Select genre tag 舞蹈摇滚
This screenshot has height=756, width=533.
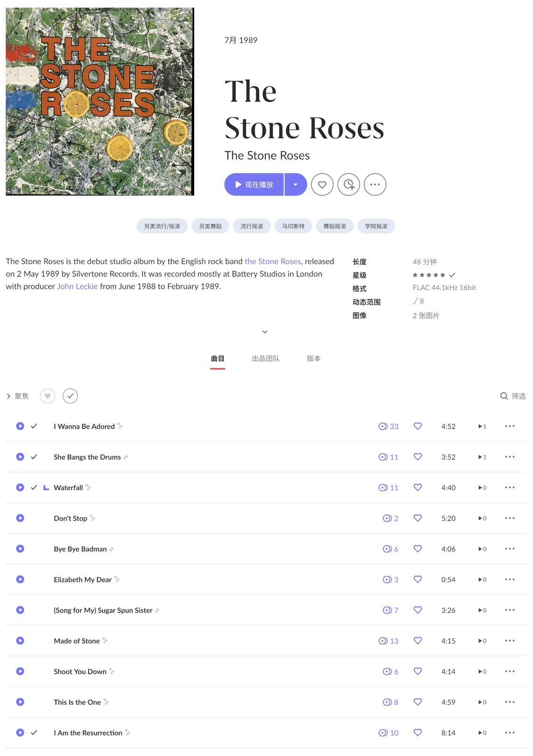[335, 226]
